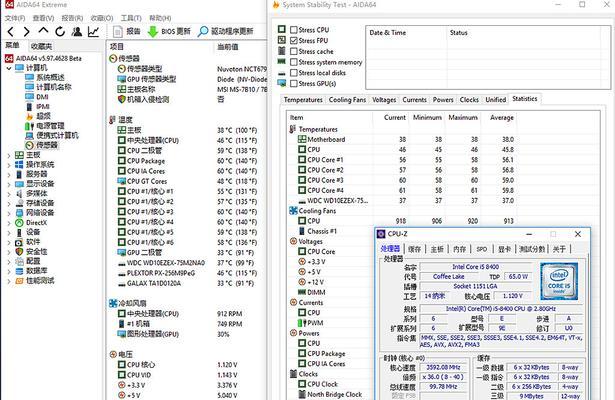Open the graph chart icon in the toolbar

tap(93, 31)
